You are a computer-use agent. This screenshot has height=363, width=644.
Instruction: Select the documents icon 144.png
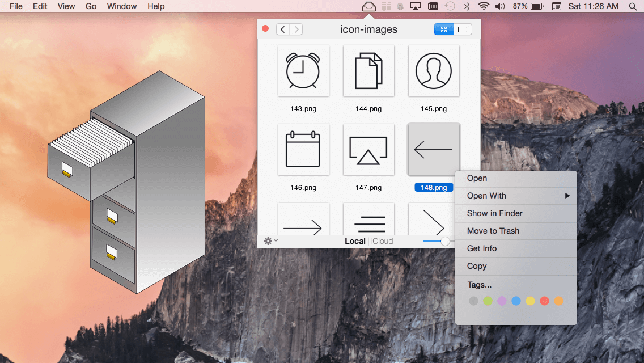368,70
